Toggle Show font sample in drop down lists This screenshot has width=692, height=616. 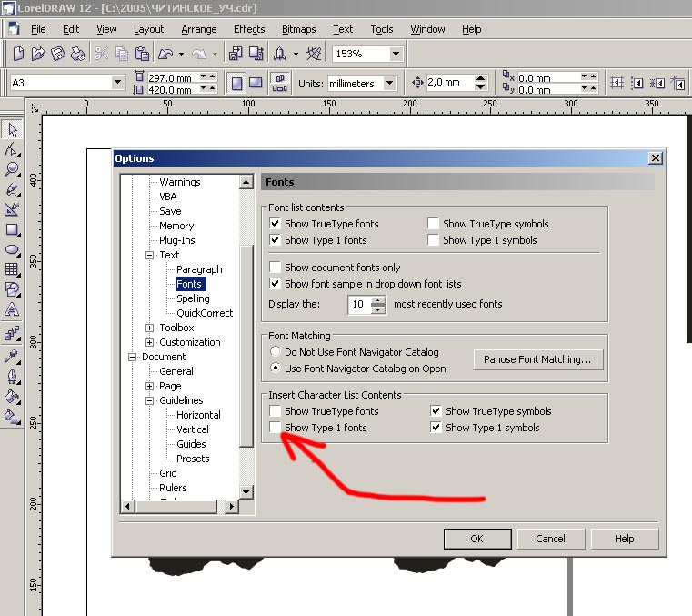pyautogui.click(x=275, y=284)
